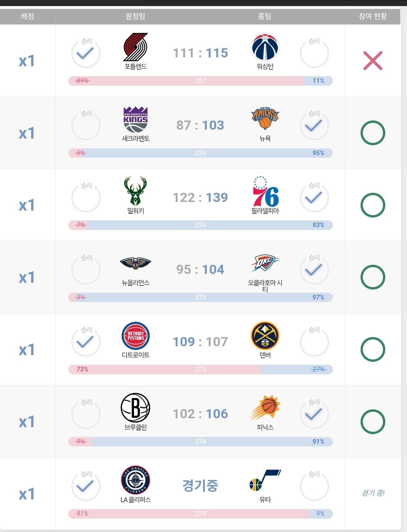The height and width of the screenshot is (532, 407).
Task: Select the Sacramento Kings team logo
Action: [136, 119]
